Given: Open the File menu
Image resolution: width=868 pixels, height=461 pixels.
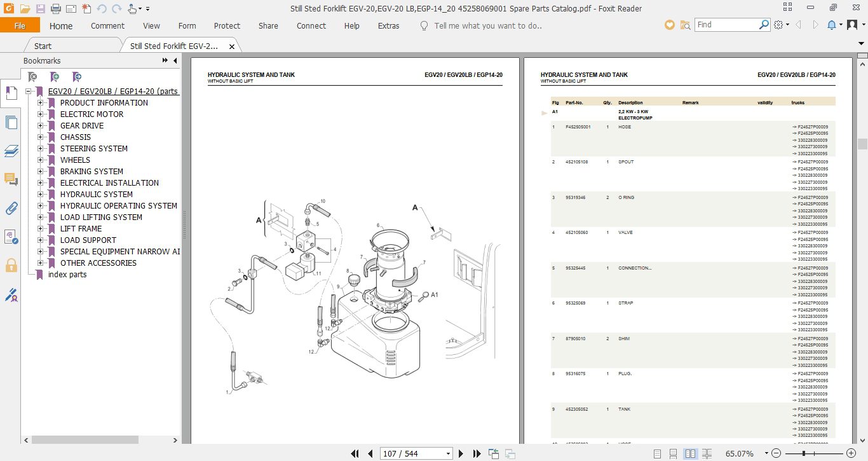Looking at the screenshot, I should [20, 25].
